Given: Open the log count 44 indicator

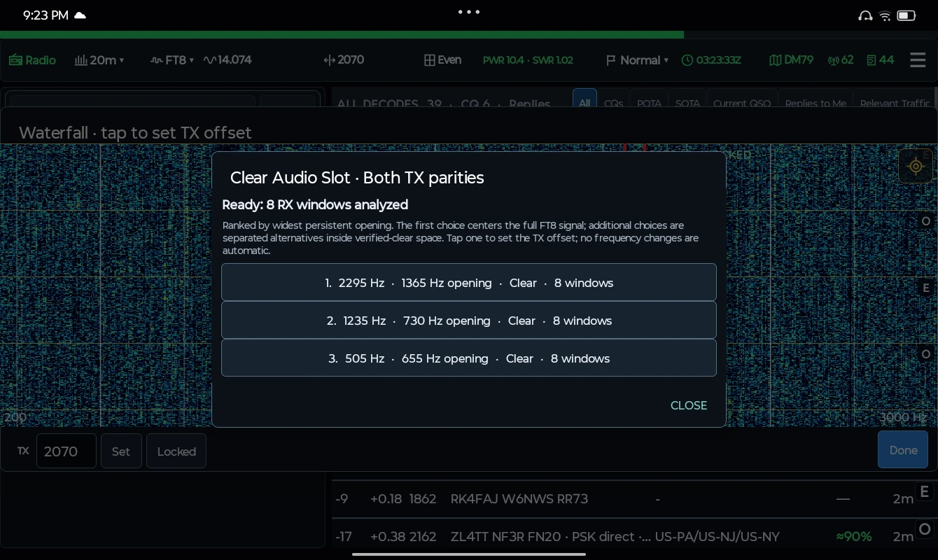Looking at the screenshot, I should (880, 60).
